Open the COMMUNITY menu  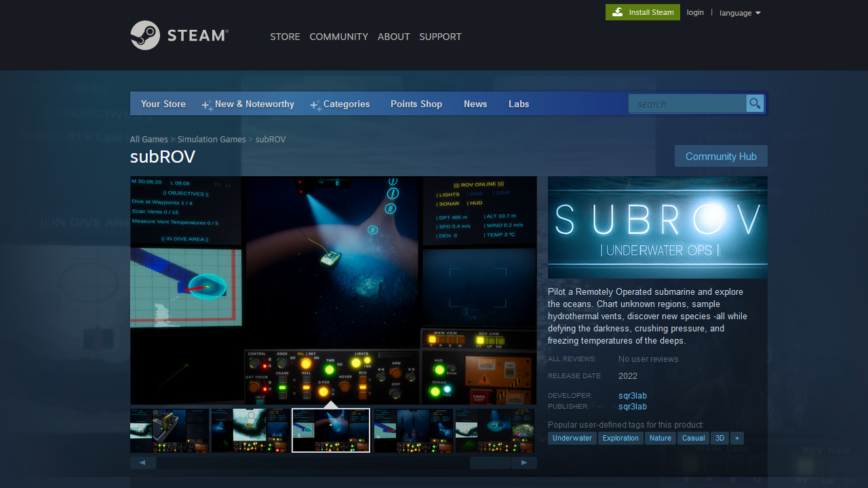click(x=338, y=37)
